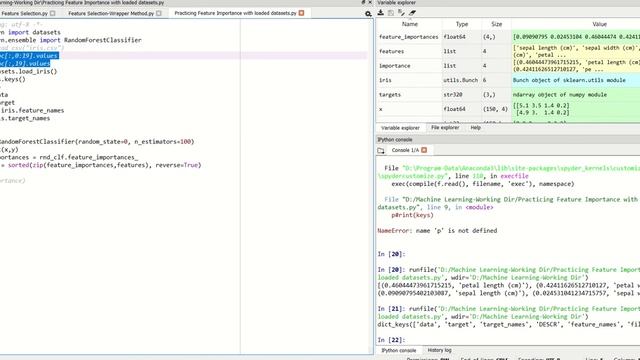This screenshot has height=360, width=640.
Task: Click the iris.feature_names code line
Action: (x=32, y=111)
